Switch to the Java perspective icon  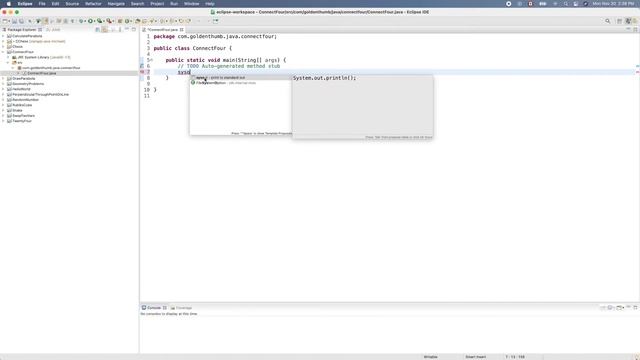628,21
